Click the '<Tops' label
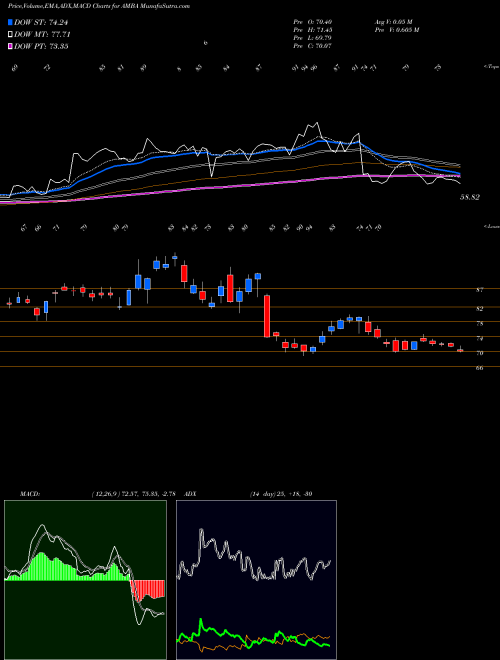This screenshot has width=500, height=660. [491, 67]
